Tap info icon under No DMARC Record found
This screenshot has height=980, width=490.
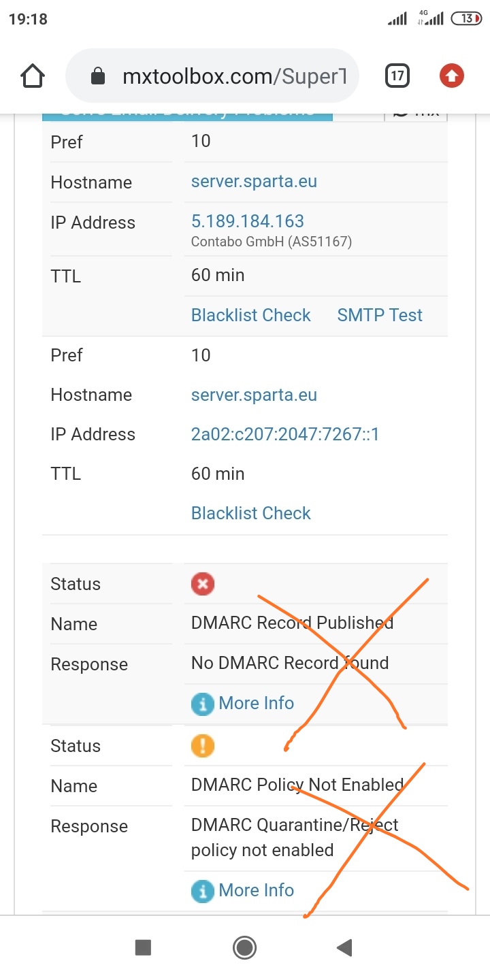click(x=203, y=704)
